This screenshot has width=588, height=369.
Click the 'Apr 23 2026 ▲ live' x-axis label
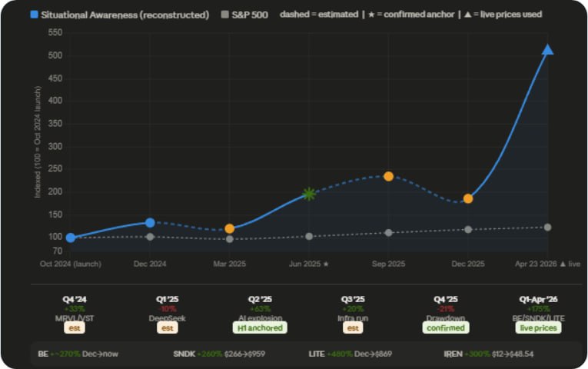tap(547, 264)
